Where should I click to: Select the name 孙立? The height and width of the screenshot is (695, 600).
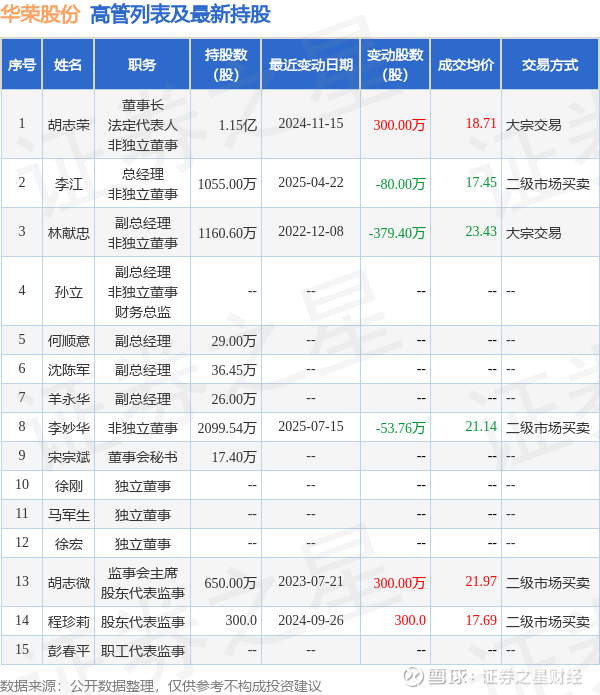(x=69, y=292)
